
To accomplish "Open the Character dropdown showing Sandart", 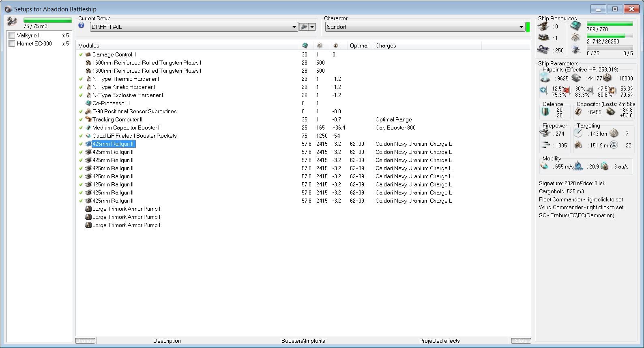I will tap(425, 27).
